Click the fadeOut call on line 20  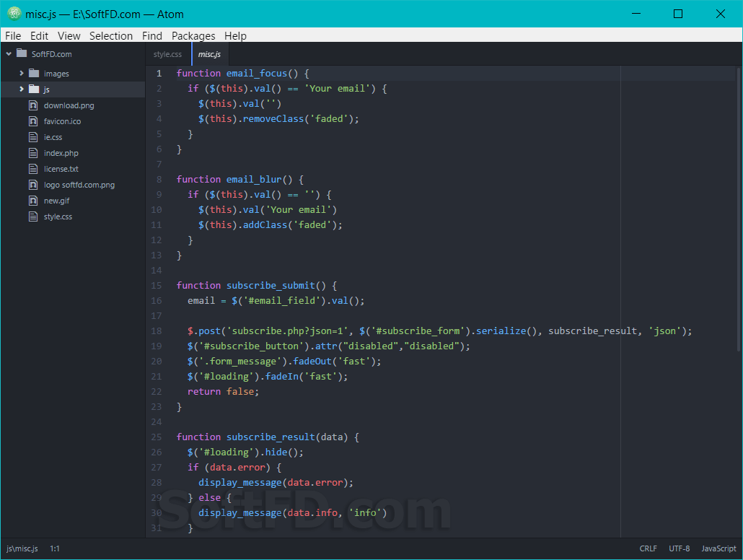coord(312,362)
